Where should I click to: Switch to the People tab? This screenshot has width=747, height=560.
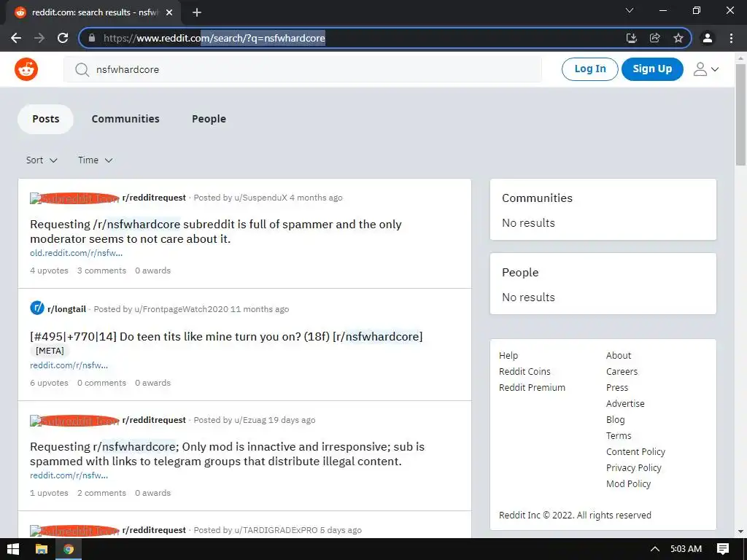click(209, 119)
